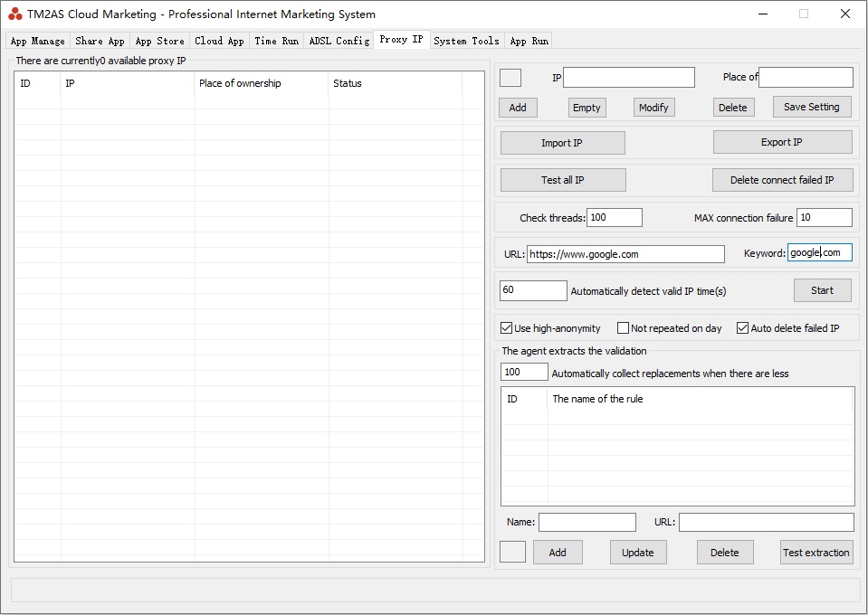
Task: Go to the System Tools tab
Action: pyautogui.click(x=466, y=41)
